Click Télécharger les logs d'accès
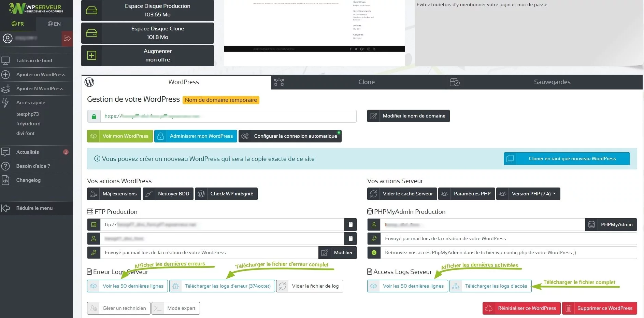 coord(490,286)
